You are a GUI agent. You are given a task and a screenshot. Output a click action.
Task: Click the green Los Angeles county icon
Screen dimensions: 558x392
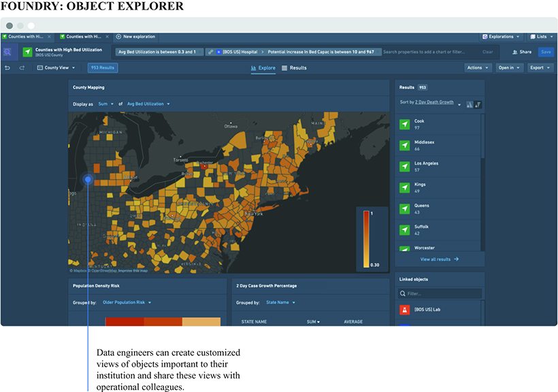point(404,167)
